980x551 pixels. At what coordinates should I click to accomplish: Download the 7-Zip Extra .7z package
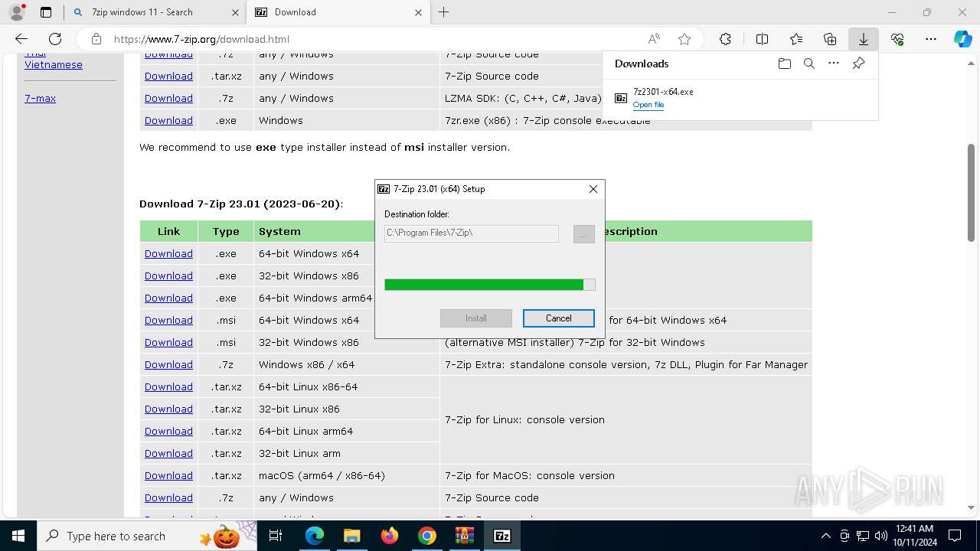tap(168, 364)
